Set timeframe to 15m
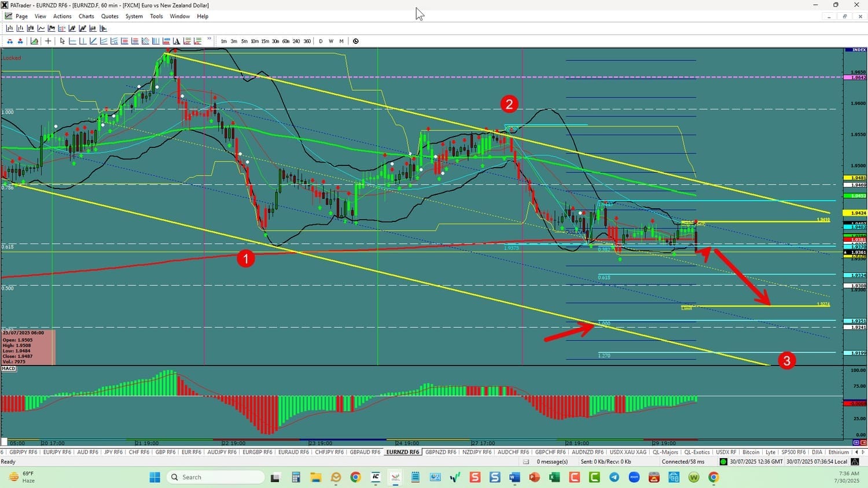The image size is (868, 488). pos(265,41)
